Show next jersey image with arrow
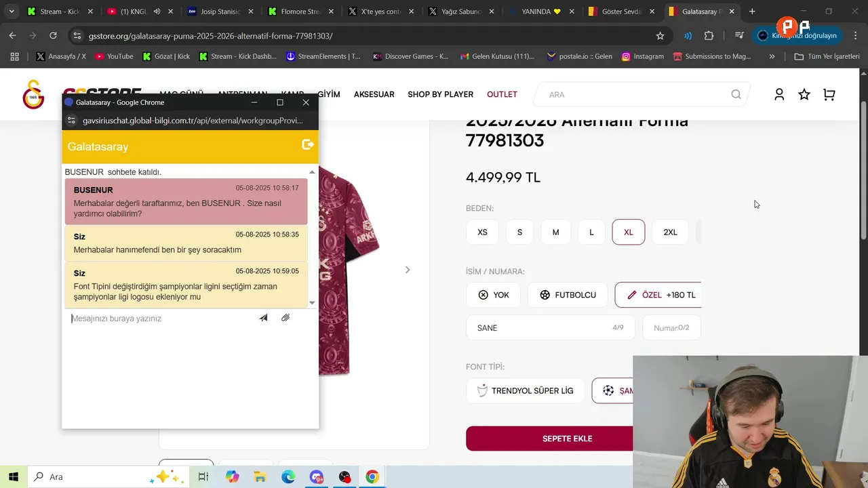 (x=408, y=270)
